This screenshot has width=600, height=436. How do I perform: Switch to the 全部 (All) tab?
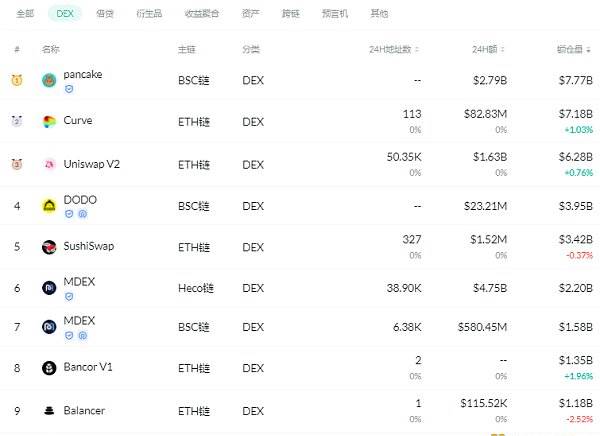point(25,14)
